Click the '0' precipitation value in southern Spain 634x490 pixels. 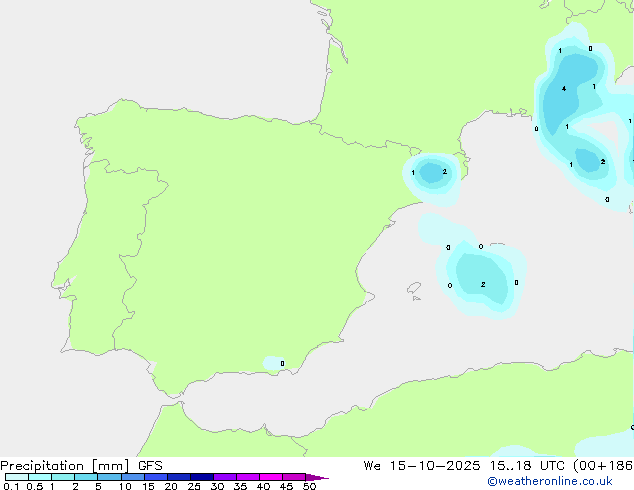(x=282, y=363)
